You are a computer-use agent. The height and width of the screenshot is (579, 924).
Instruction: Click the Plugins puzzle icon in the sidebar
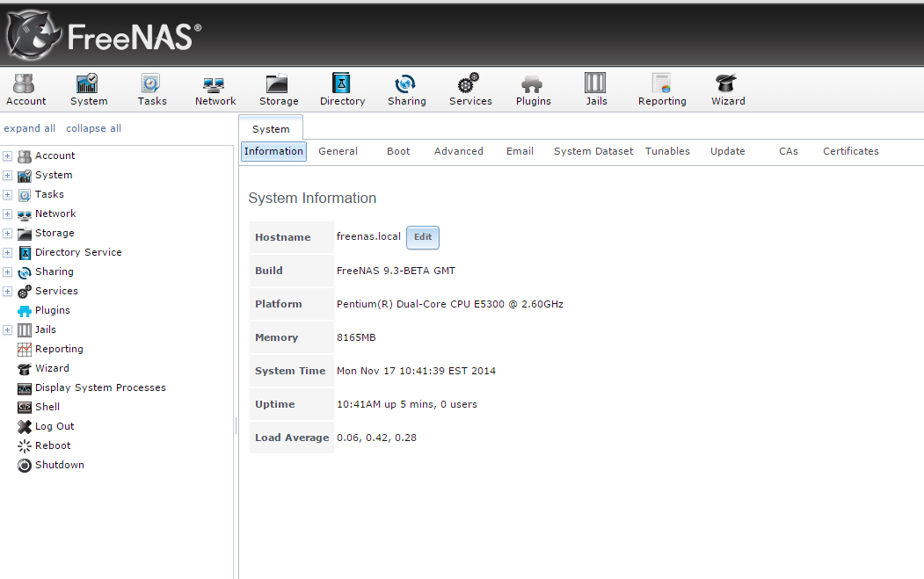[24, 311]
